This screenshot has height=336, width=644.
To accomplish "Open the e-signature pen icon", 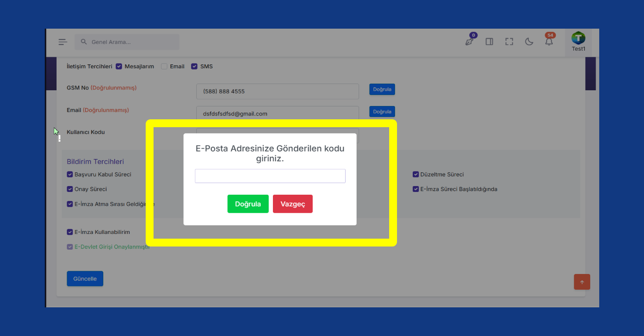I will point(470,41).
